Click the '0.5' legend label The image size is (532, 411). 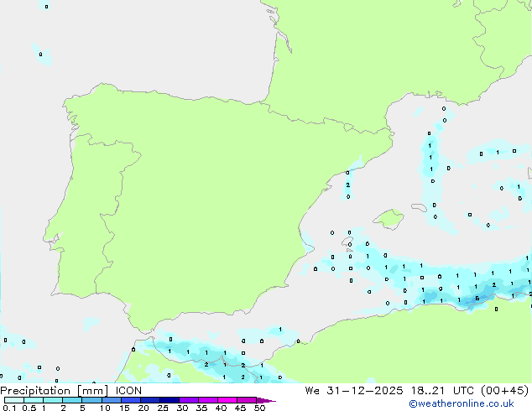coord(29,408)
